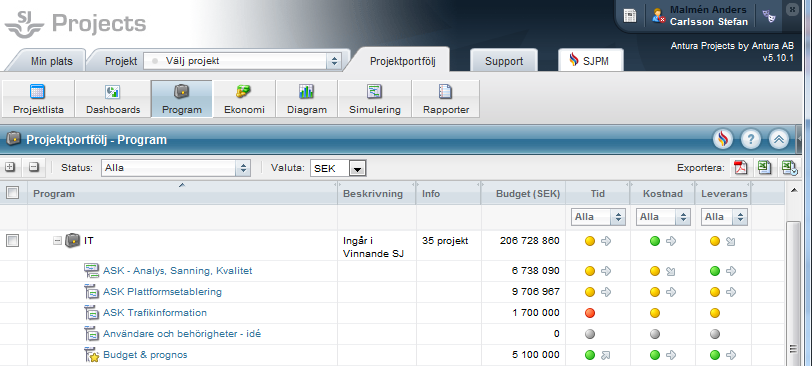This screenshot has height=366, width=812.
Task: Click red Tid status of ASK Trafikinformation
Action: [x=589, y=313]
